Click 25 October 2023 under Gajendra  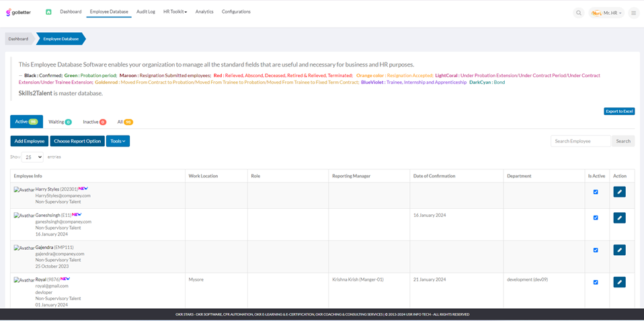click(51, 266)
